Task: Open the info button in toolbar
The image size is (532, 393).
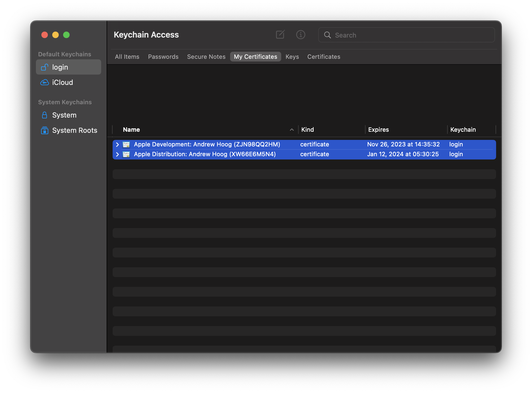Action: pos(301,35)
